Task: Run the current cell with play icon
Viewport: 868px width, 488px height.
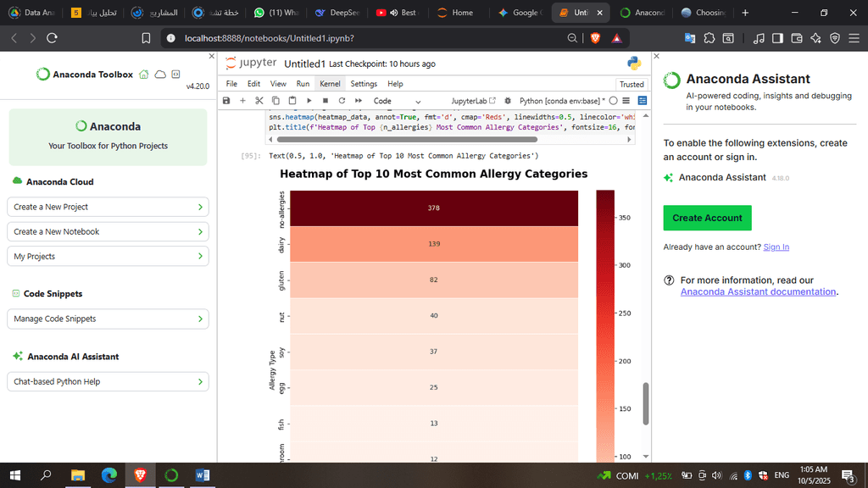Action: 309,101
